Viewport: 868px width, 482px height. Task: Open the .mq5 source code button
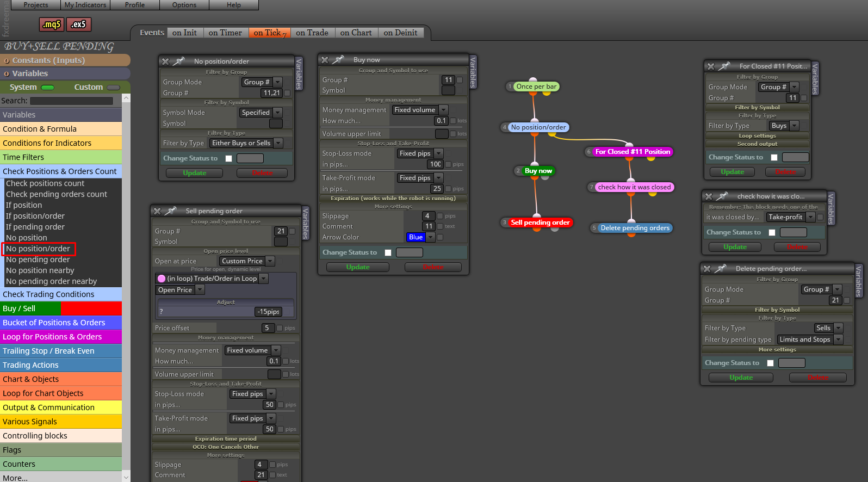click(52, 24)
